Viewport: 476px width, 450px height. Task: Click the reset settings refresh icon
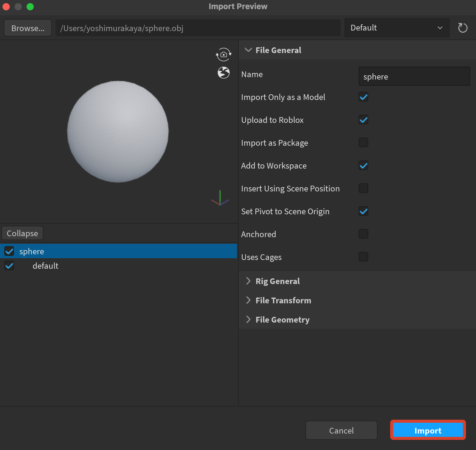462,28
